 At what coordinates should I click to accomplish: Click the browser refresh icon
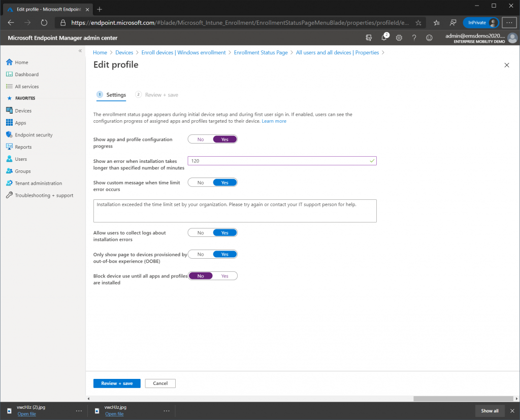(x=44, y=22)
